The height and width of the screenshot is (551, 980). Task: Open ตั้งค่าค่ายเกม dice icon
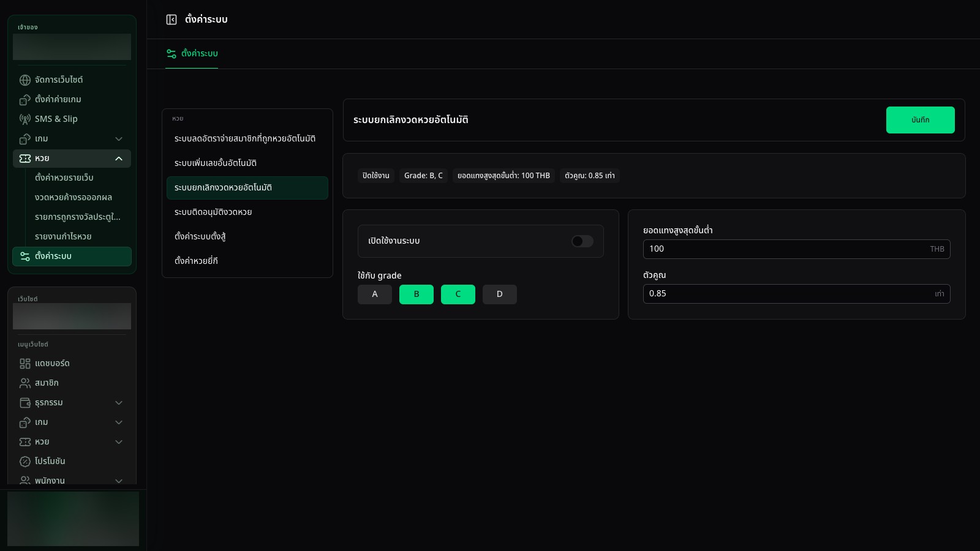[25, 100]
